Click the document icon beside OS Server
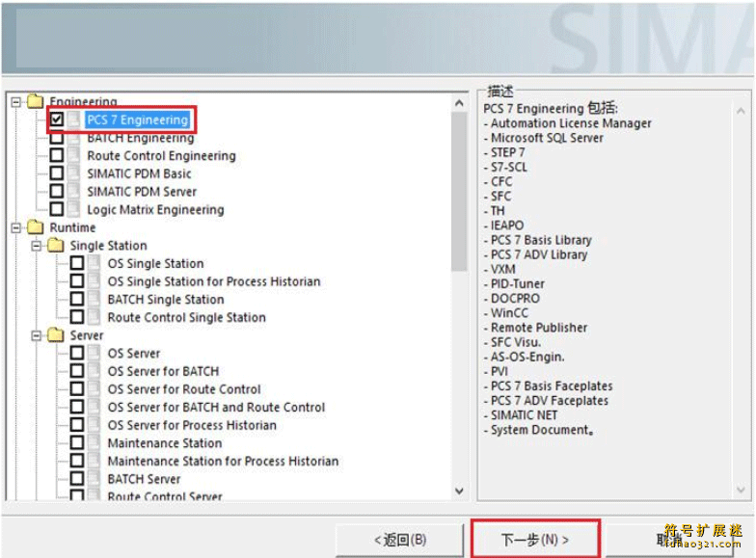756x558 pixels. [94, 353]
